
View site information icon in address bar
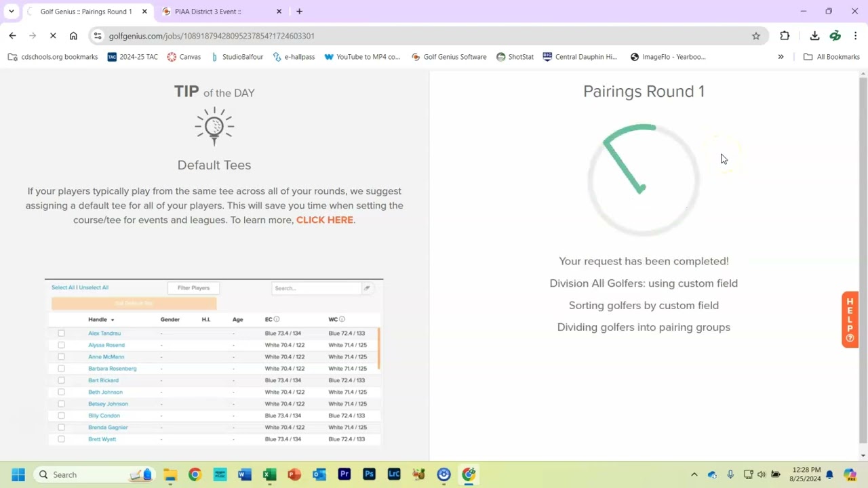(x=98, y=36)
